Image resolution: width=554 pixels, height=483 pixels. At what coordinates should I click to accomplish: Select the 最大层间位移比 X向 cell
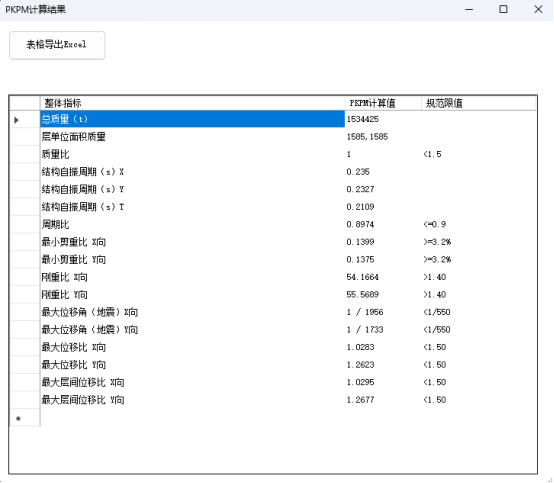point(193,382)
